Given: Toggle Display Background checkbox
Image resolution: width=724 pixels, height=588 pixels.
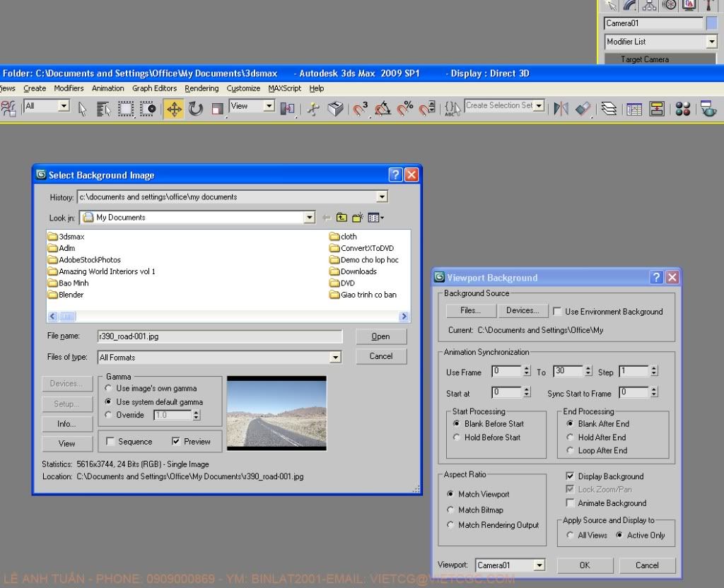Looking at the screenshot, I should click(x=571, y=476).
